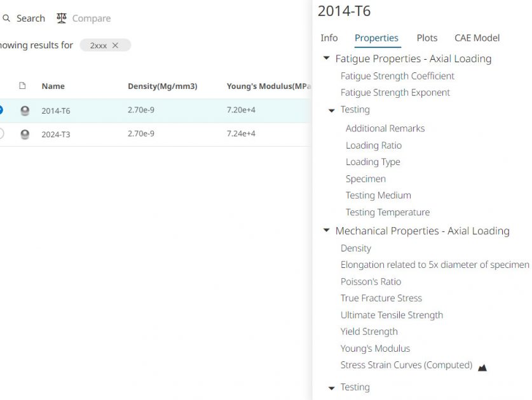Select the 2014-T6 row radio button
The height and width of the screenshot is (400, 532).
click(x=1, y=110)
